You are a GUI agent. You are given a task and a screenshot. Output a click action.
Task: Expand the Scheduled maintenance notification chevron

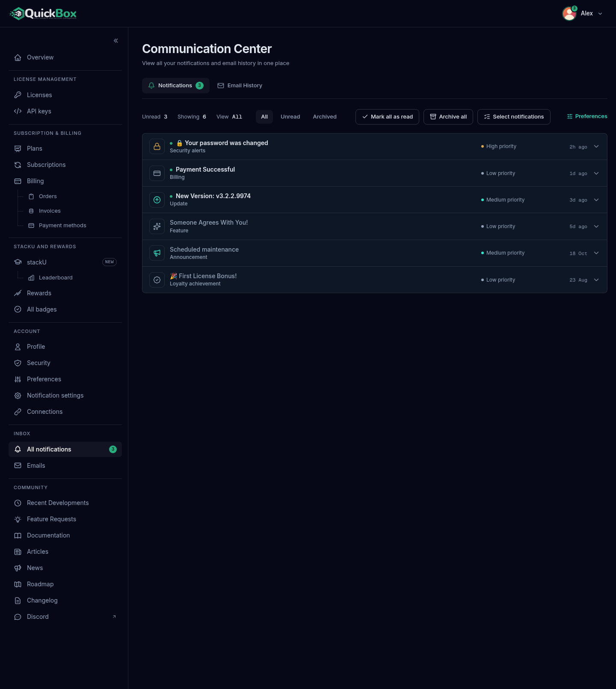(x=596, y=253)
